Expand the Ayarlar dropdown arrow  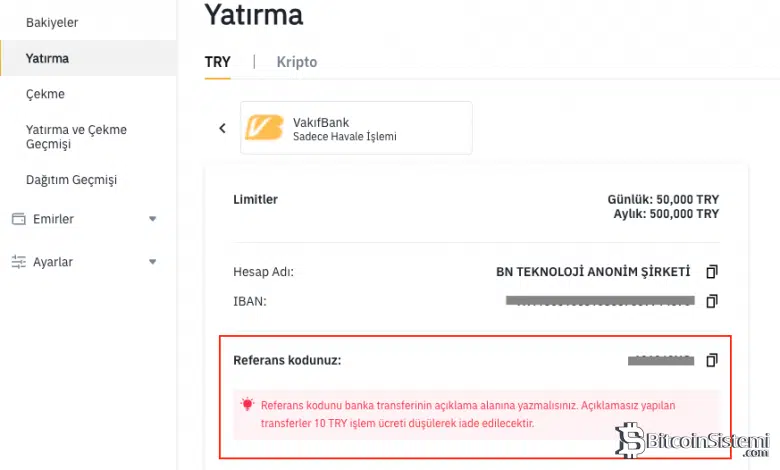(153, 262)
